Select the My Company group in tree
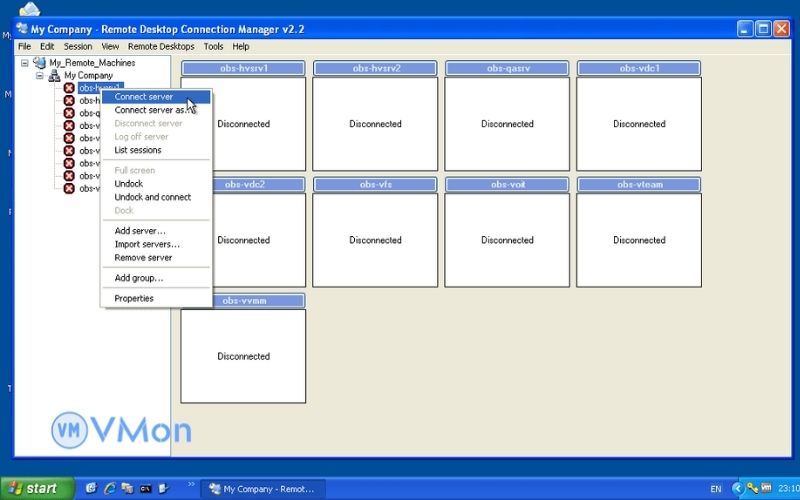 coord(88,76)
